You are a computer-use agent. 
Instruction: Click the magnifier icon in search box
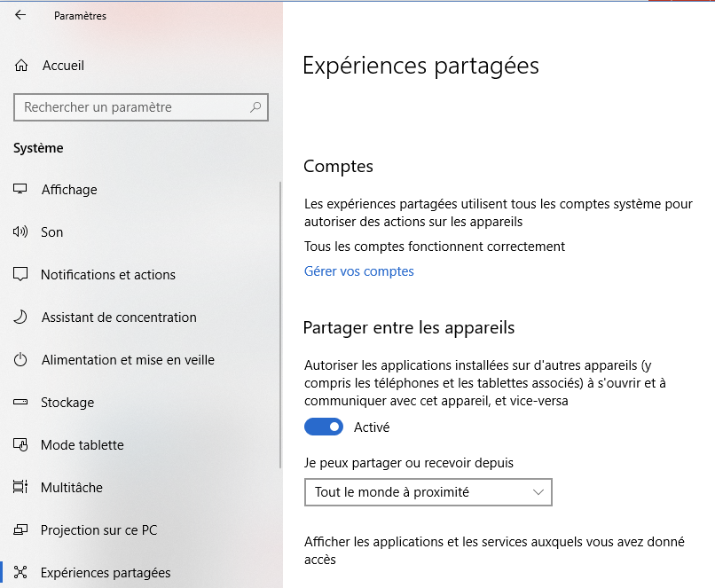click(x=255, y=107)
